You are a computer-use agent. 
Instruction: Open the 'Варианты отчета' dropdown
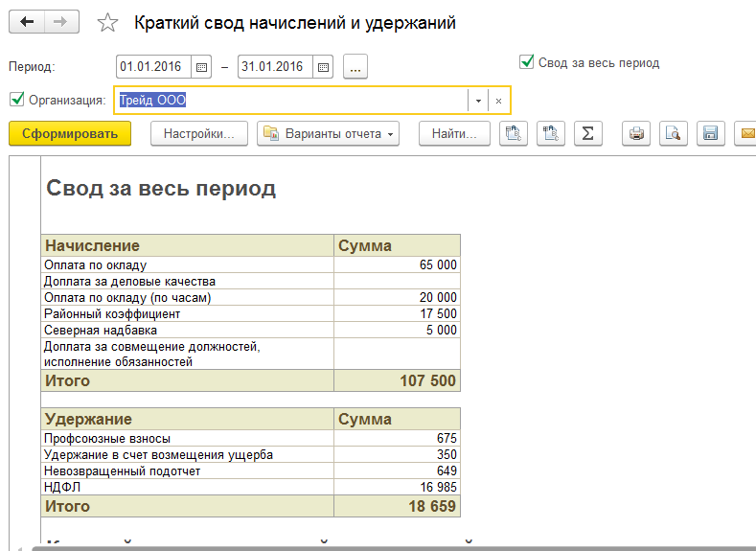pos(328,134)
